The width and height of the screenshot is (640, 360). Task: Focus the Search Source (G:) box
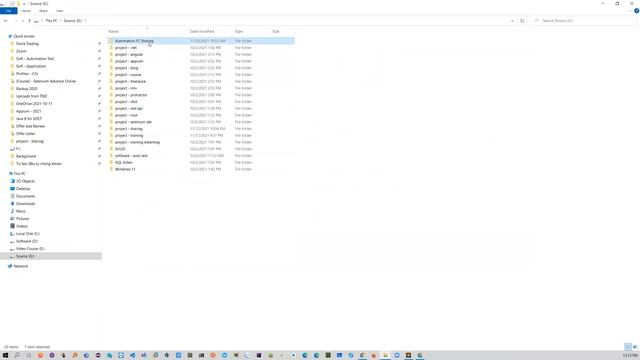tap(584, 20)
